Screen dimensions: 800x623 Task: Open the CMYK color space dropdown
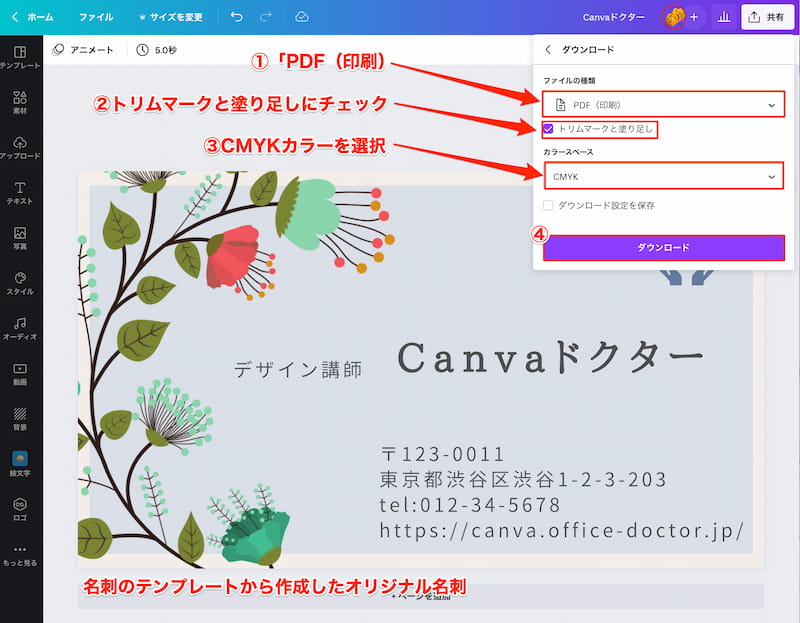663,177
